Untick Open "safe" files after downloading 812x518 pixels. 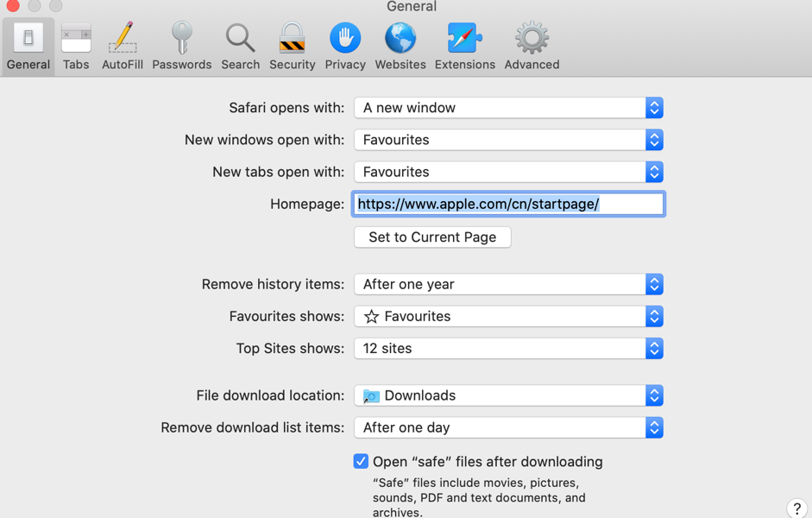click(x=361, y=462)
